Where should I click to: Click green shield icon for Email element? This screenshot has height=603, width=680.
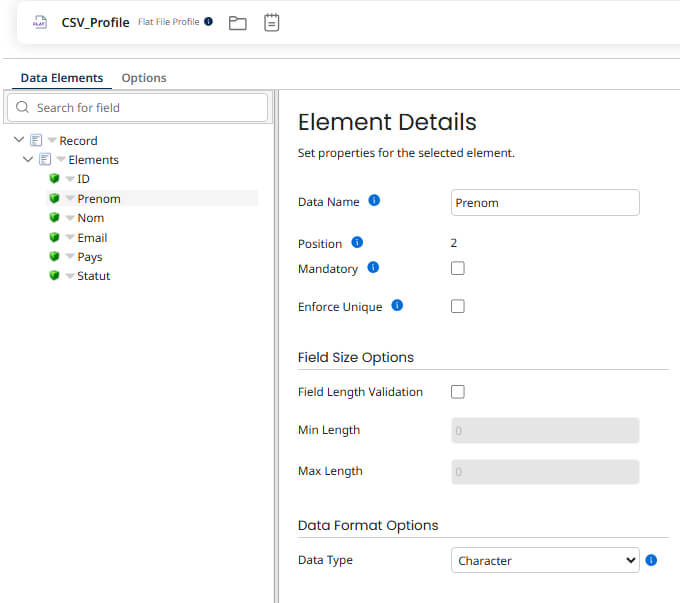click(54, 237)
